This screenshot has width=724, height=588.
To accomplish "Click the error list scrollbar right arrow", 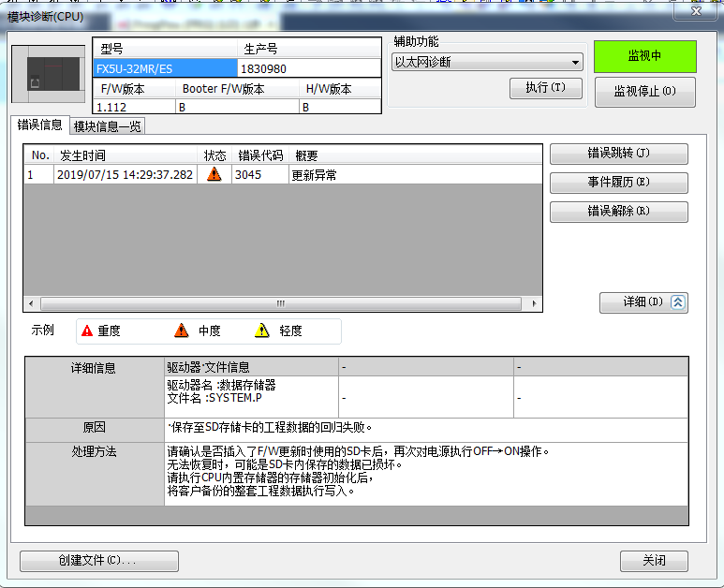I will 535,304.
